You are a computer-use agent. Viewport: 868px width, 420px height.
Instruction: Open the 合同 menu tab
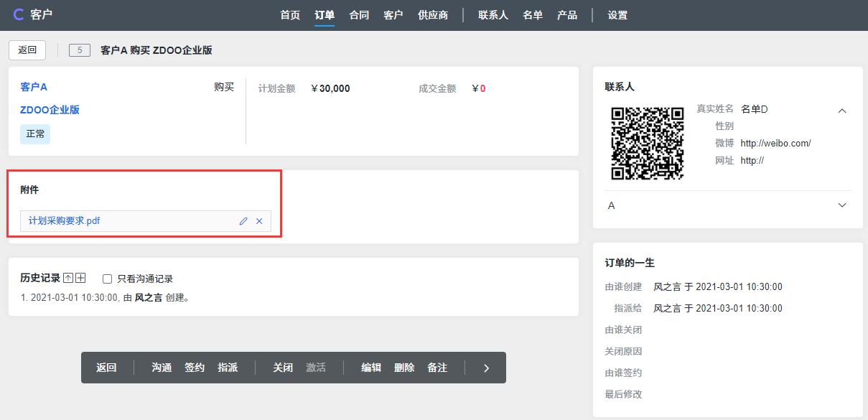[359, 15]
